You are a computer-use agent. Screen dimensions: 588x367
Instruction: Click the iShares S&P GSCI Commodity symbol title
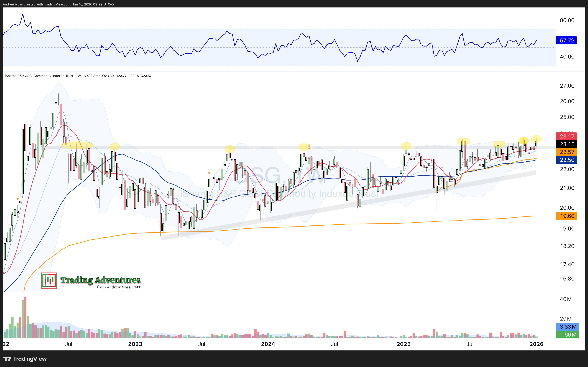(39, 76)
